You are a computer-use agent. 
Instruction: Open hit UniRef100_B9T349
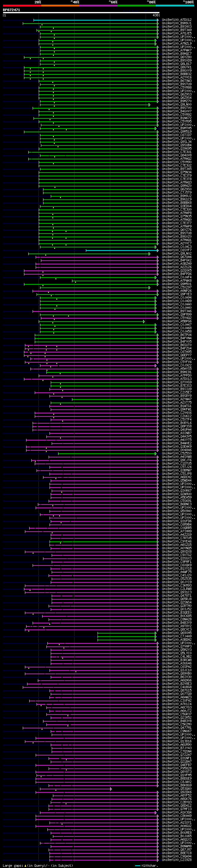[x=176, y=30]
